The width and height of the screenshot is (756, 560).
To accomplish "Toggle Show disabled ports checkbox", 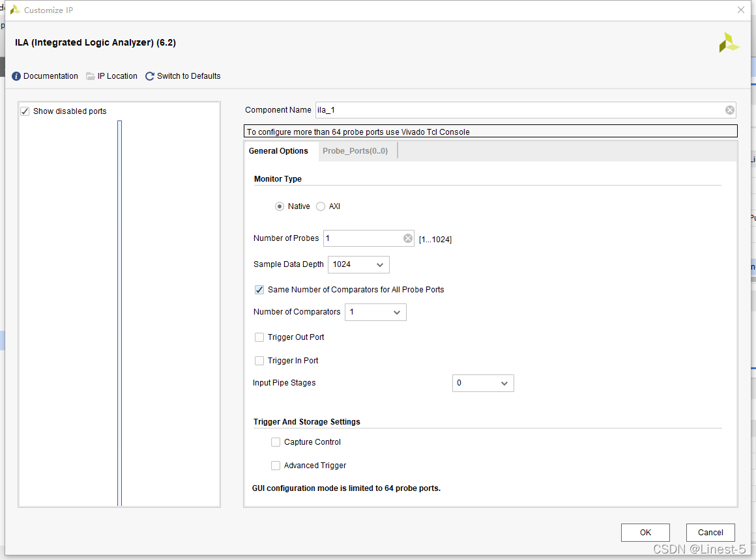I will point(25,111).
